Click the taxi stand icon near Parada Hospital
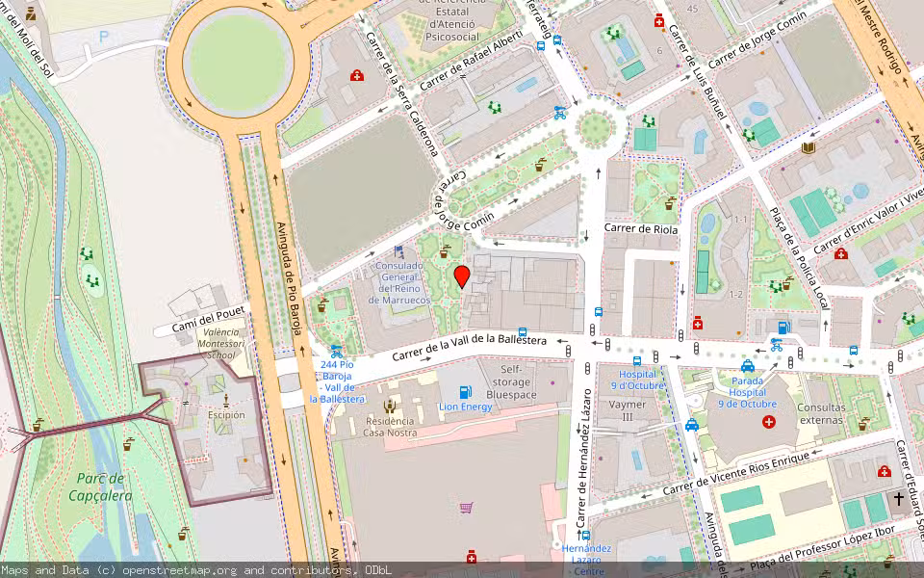 click(x=747, y=367)
